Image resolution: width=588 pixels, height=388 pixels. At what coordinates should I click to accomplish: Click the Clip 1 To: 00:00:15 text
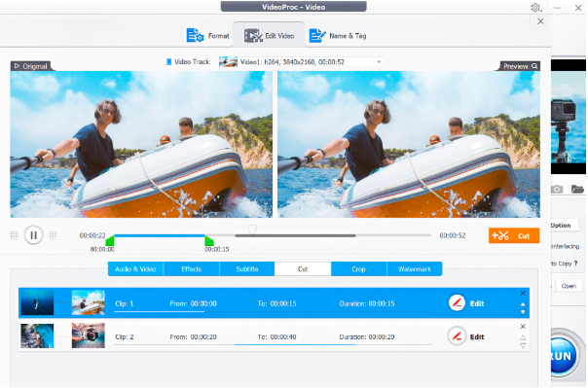(276, 303)
